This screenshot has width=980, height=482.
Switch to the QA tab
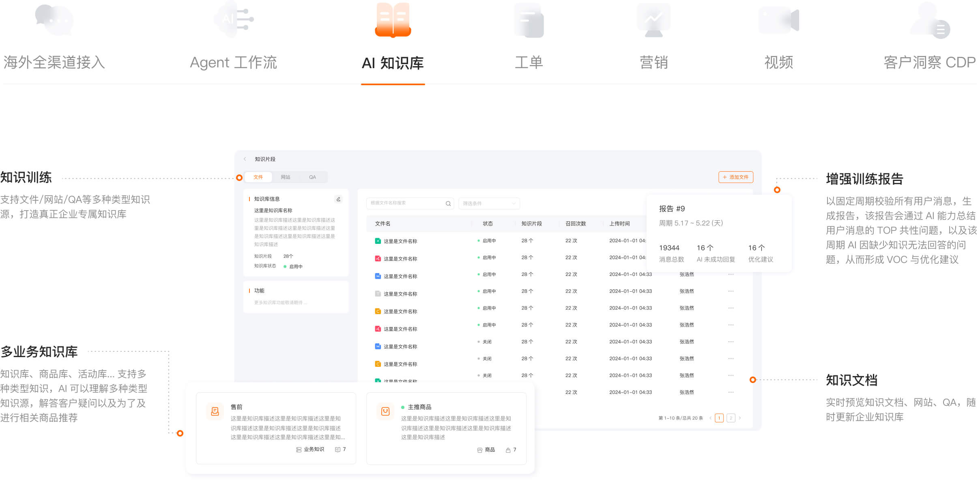pyautogui.click(x=312, y=177)
